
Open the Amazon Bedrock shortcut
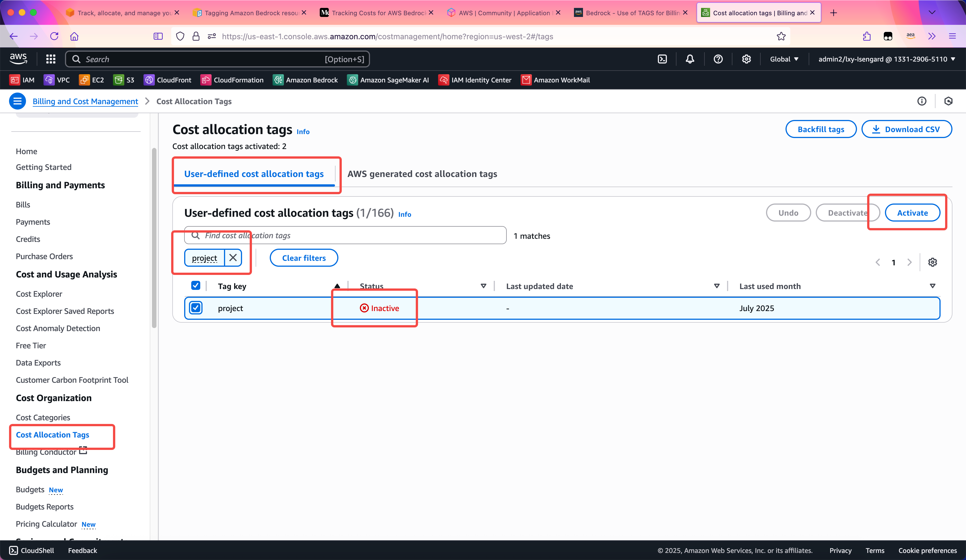pyautogui.click(x=305, y=80)
